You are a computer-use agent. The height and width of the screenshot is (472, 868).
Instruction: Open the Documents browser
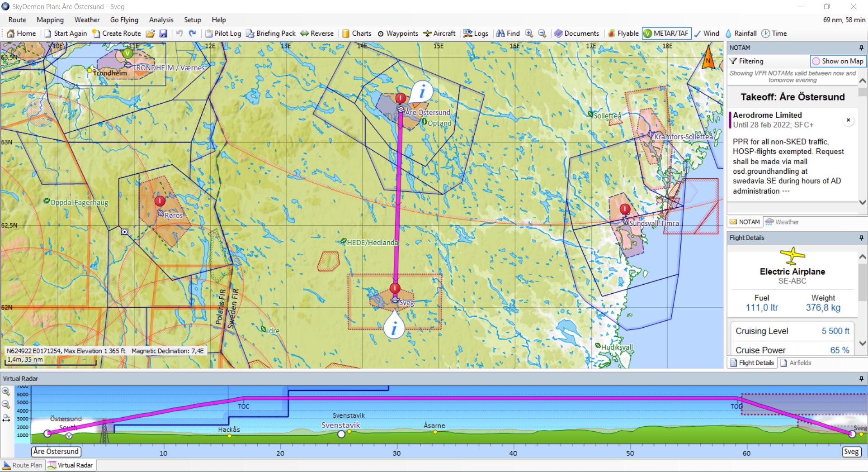576,33
